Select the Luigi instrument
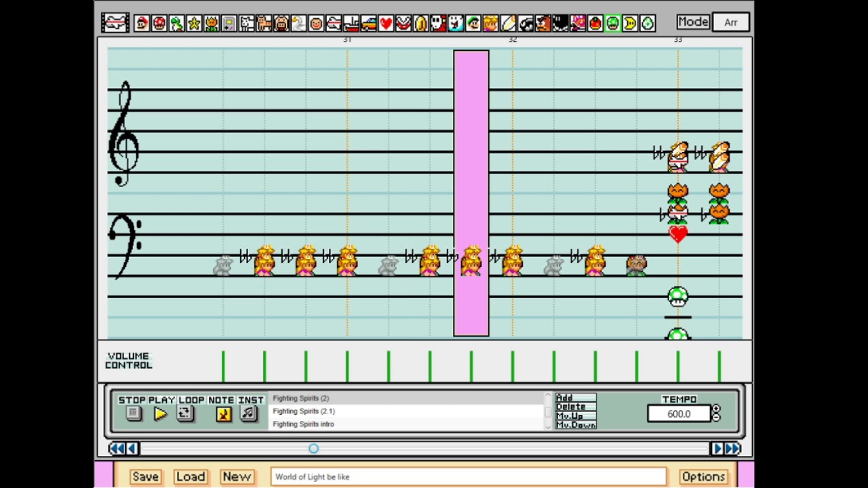This screenshot has width=868, height=488. click(473, 24)
